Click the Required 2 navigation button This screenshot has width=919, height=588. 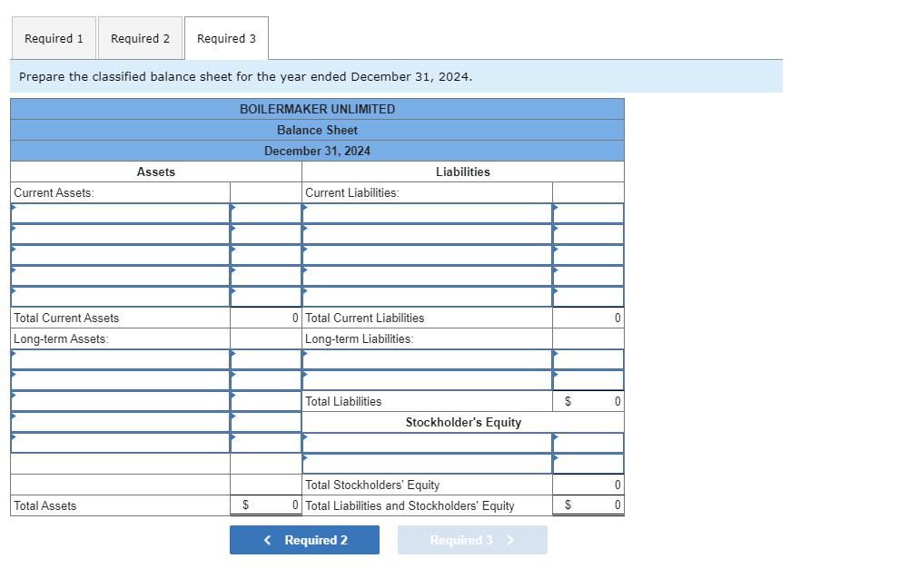[304, 540]
